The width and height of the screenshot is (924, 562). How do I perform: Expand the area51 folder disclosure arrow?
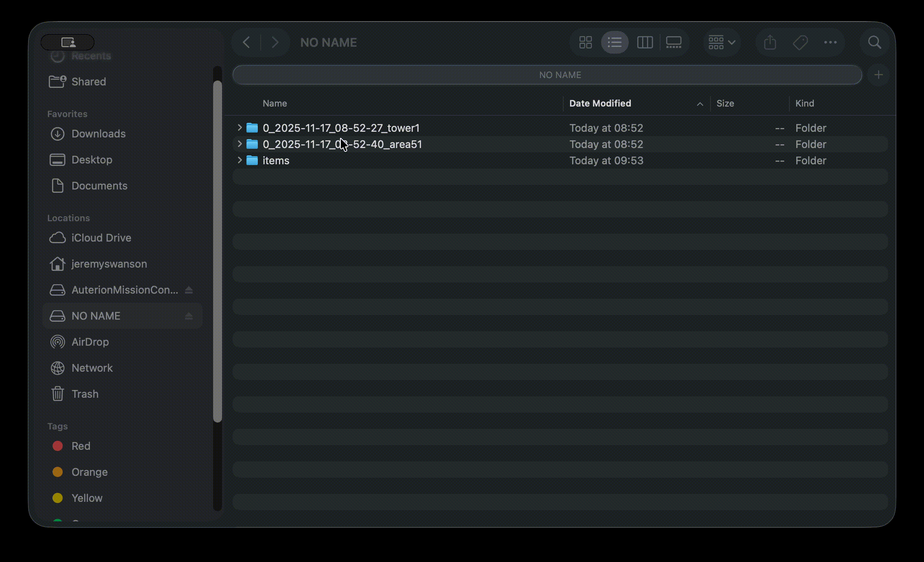(240, 144)
